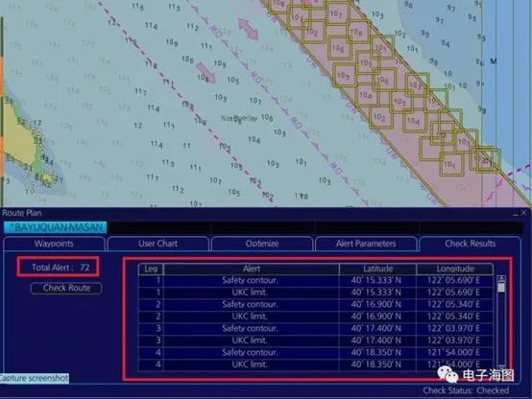Click the two-headed pink traffic arrow on chart
The width and height of the screenshot is (532, 399).
pos(248,29)
